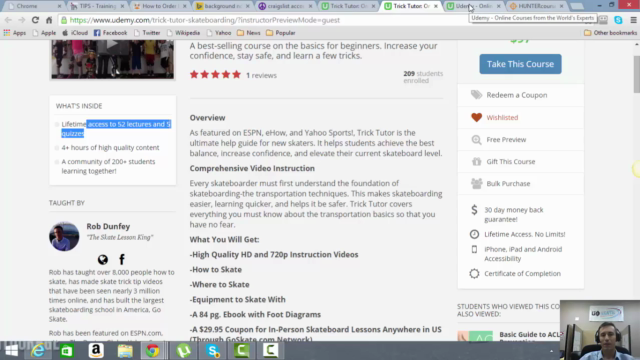This screenshot has width=640, height=360.
Task: Switch to the HUNTERcourse tab
Action: click(535, 6)
